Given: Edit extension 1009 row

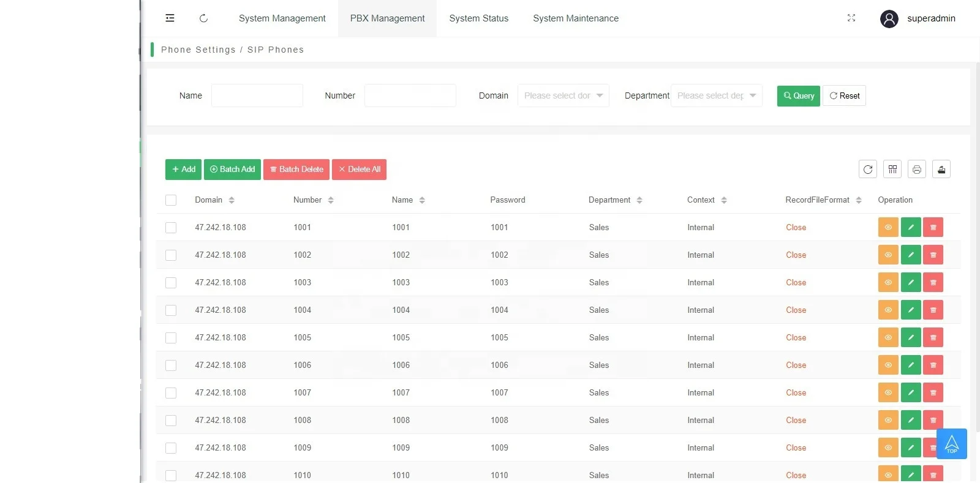Looking at the screenshot, I should click(911, 447).
